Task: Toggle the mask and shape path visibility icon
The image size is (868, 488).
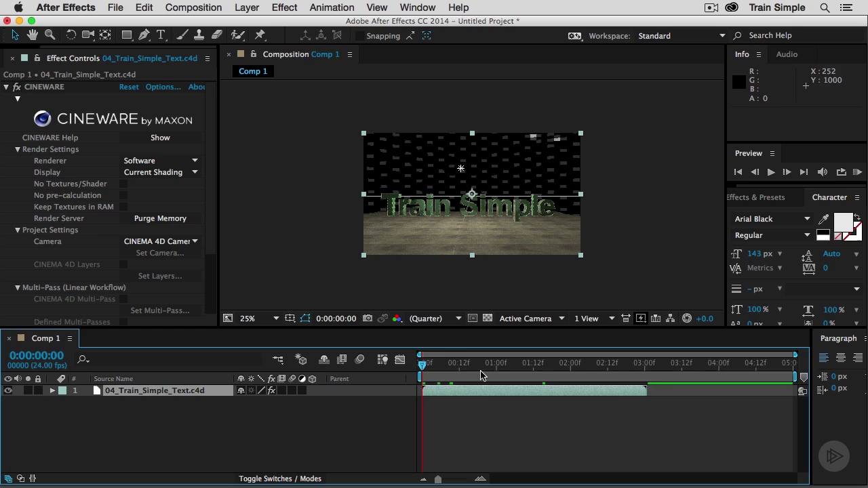Action: point(305,319)
